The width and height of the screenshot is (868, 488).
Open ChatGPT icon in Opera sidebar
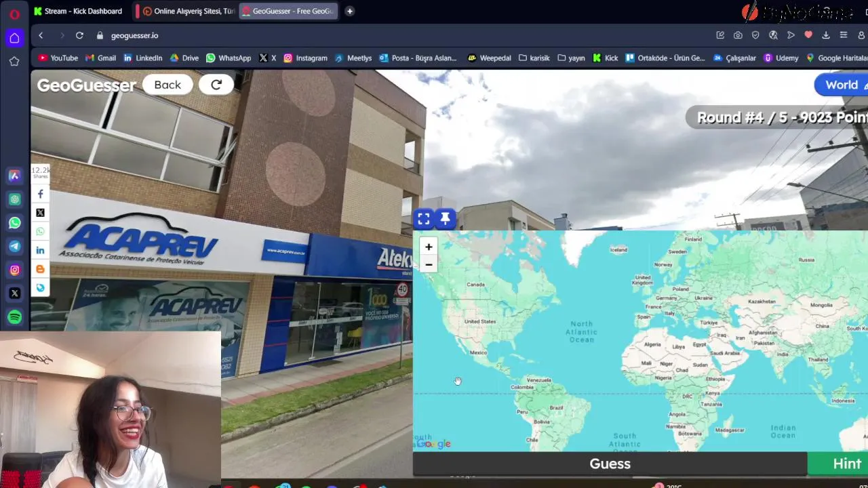click(14, 199)
